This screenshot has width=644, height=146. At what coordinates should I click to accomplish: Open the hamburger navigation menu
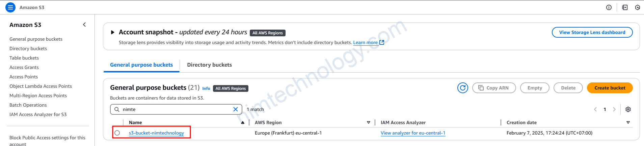[10, 7]
